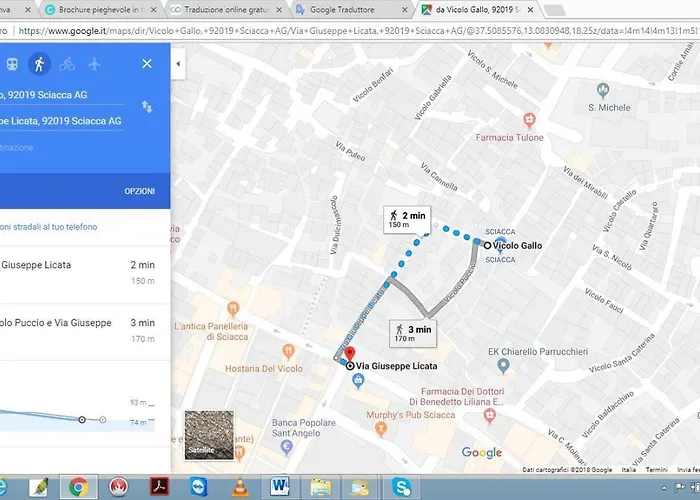Image resolution: width=700 pixels, height=500 pixels.
Task: Switch to Google Traduttore tab
Action: tap(353, 9)
